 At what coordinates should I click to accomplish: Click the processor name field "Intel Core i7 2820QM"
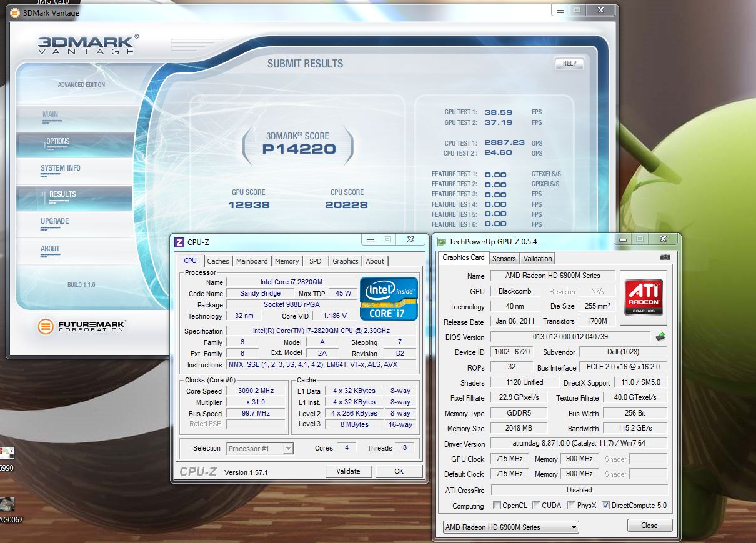pos(291,282)
